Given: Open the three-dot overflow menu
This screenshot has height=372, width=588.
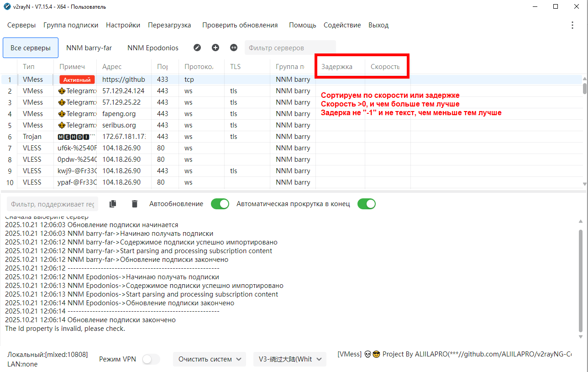Looking at the screenshot, I should pos(572,25).
